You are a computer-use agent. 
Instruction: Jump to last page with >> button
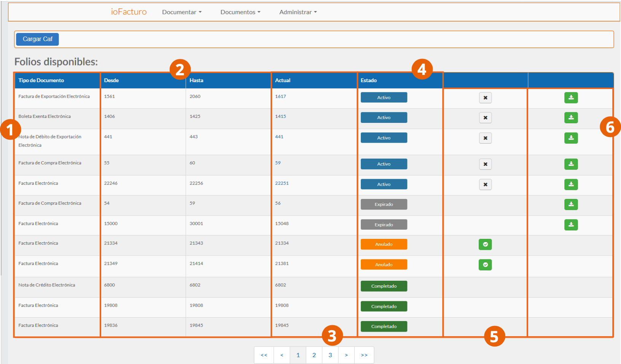tap(364, 355)
